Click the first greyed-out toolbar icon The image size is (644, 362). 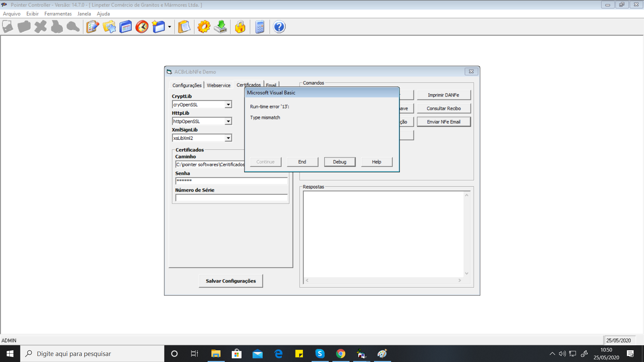click(8, 27)
